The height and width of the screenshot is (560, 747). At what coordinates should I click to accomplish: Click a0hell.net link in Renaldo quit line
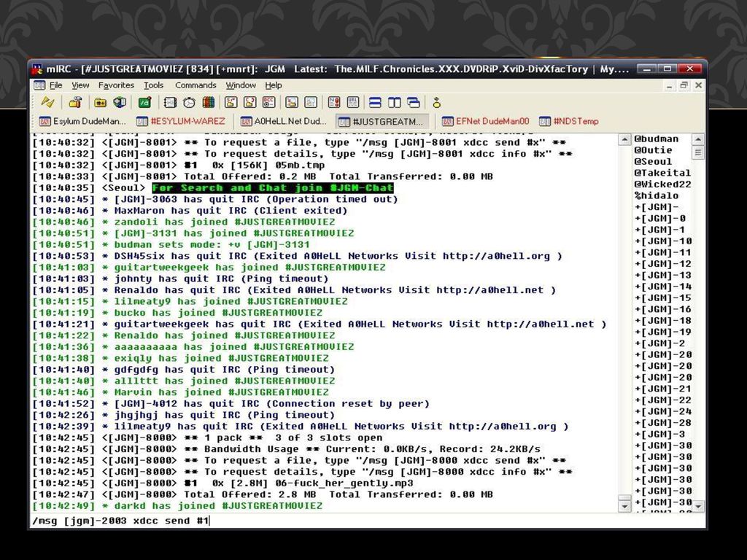tap(489, 290)
